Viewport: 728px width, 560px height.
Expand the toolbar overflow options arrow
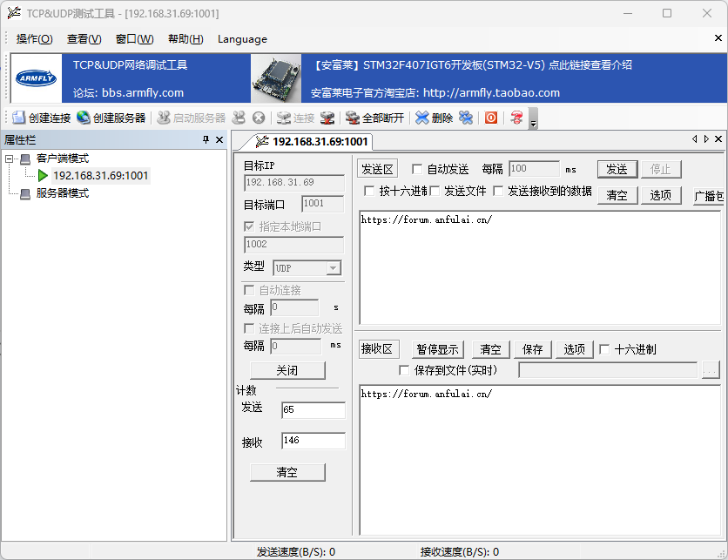(533, 121)
